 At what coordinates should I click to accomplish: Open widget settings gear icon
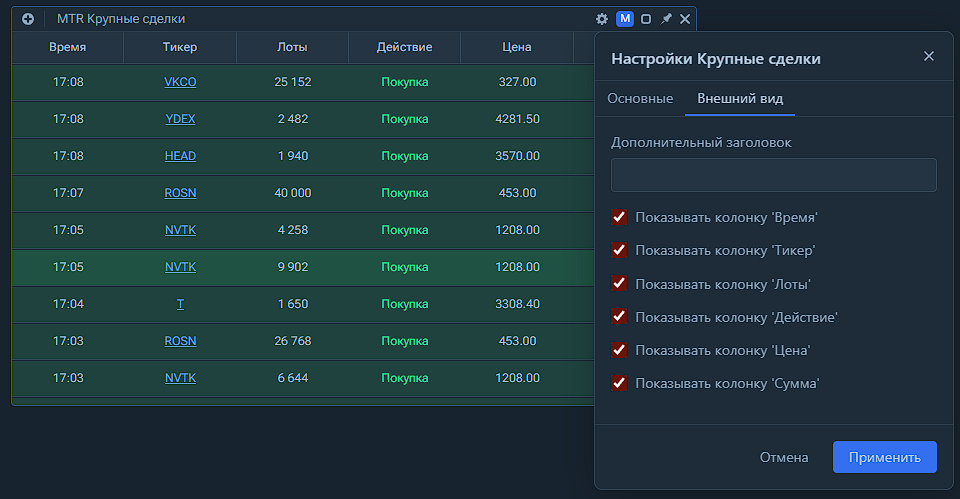point(602,19)
